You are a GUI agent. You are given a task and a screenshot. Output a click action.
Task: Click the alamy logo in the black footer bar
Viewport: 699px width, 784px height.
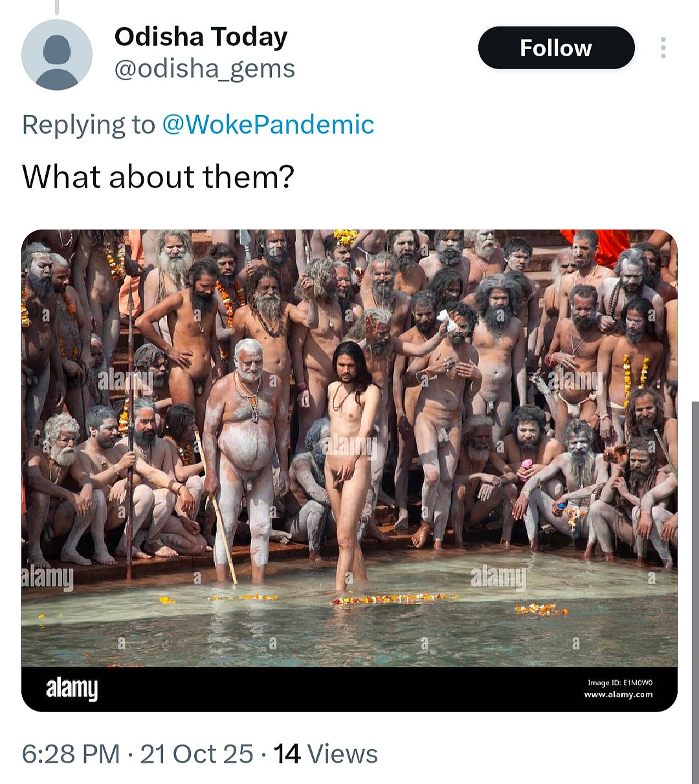coord(72,688)
